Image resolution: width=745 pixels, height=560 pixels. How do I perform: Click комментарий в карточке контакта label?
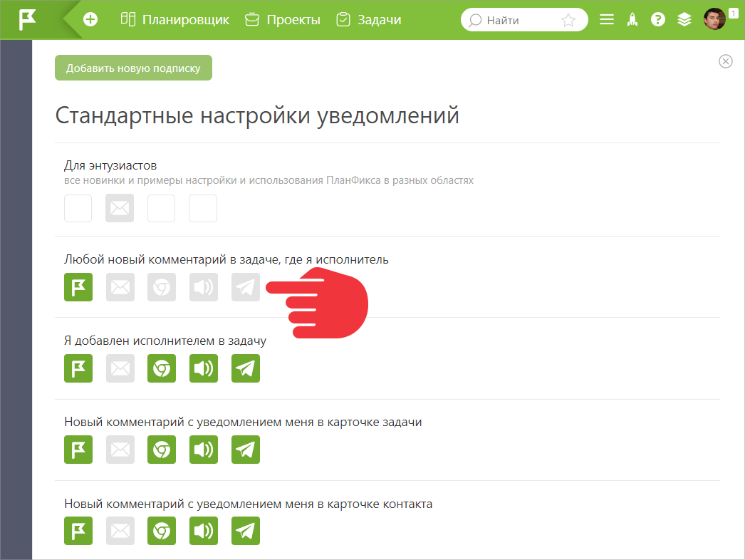248,504
